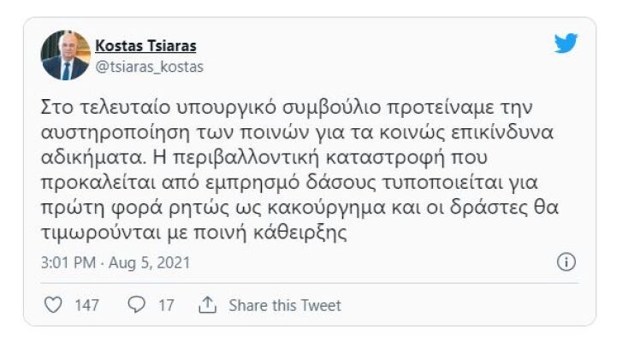Click the 147 likes count

coord(86,305)
